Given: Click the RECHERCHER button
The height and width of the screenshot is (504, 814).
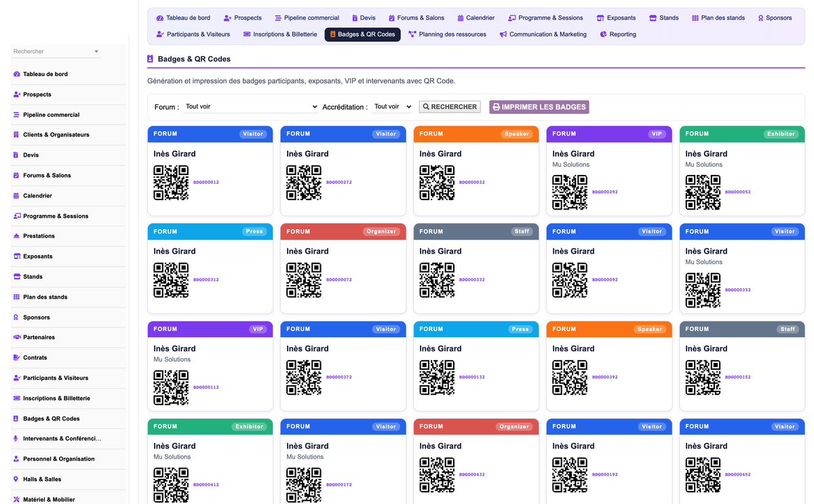Looking at the screenshot, I should (450, 106).
